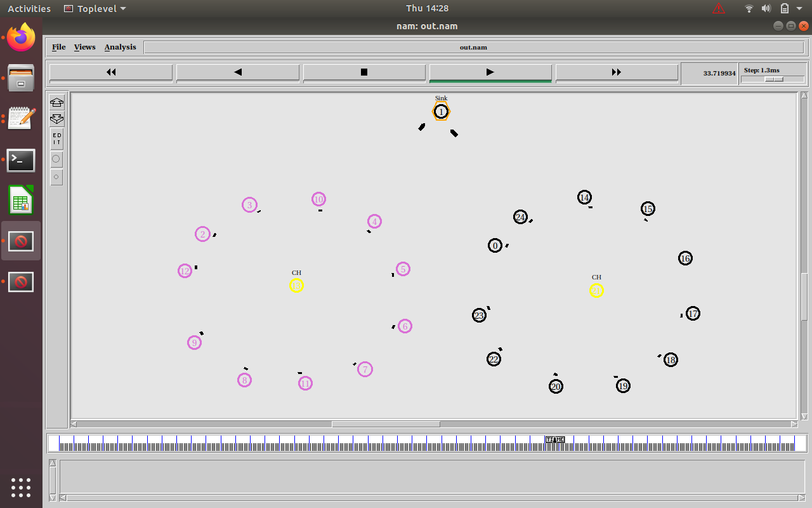Click the horizontal scrollbar thumb under the canvas
This screenshot has height=508, width=812.
coord(386,424)
